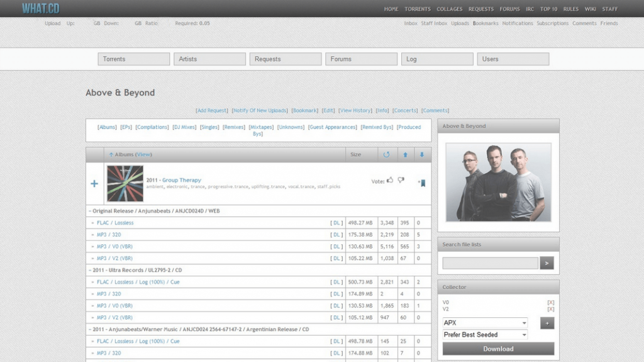Open COLLAGES in top navigation

click(449, 9)
